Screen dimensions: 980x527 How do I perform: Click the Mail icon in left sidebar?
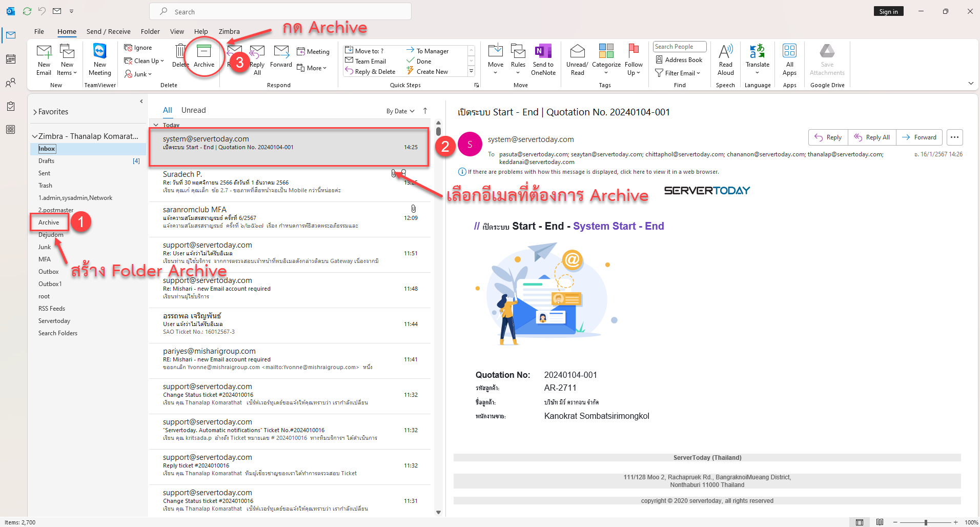pyautogui.click(x=11, y=35)
